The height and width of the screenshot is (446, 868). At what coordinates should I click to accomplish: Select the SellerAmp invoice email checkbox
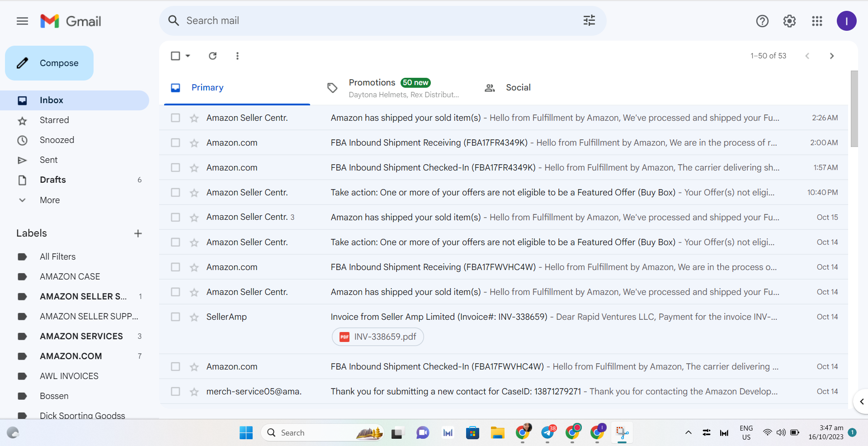point(175,317)
